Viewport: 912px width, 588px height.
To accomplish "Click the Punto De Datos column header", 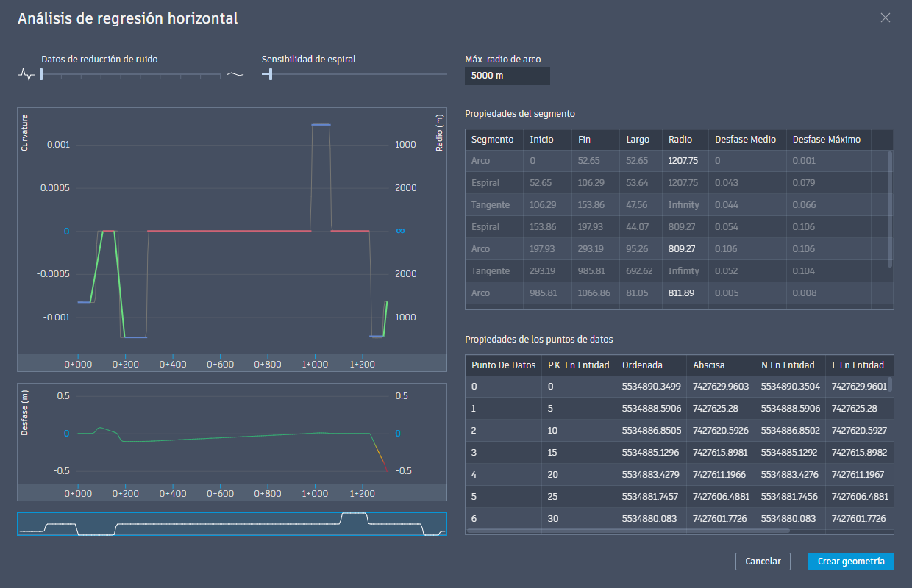I will point(504,365).
